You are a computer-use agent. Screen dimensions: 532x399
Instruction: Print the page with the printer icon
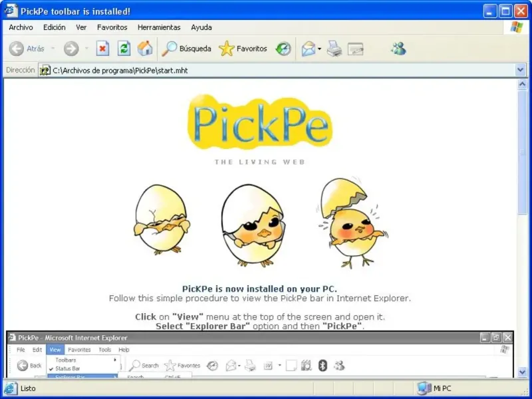(x=334, y=49)
